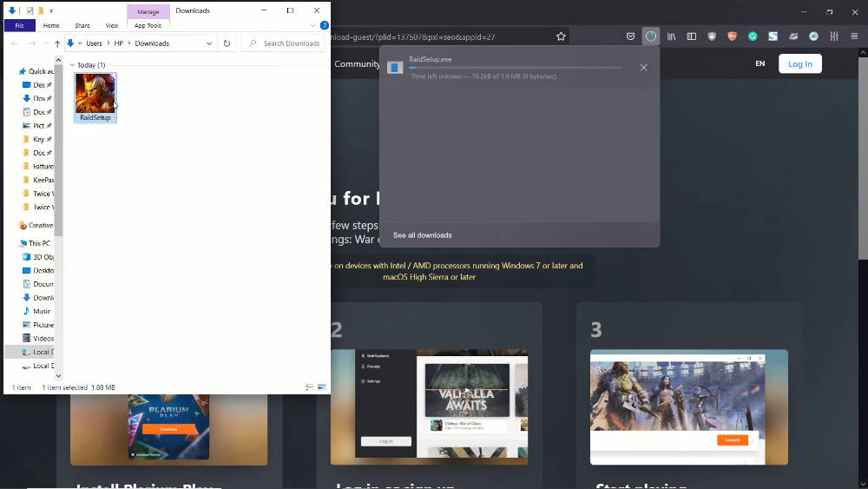This screenshot has height=489, width=868.
Task: Open the Home ribbon tab
Action: click(x=51, y=25)
